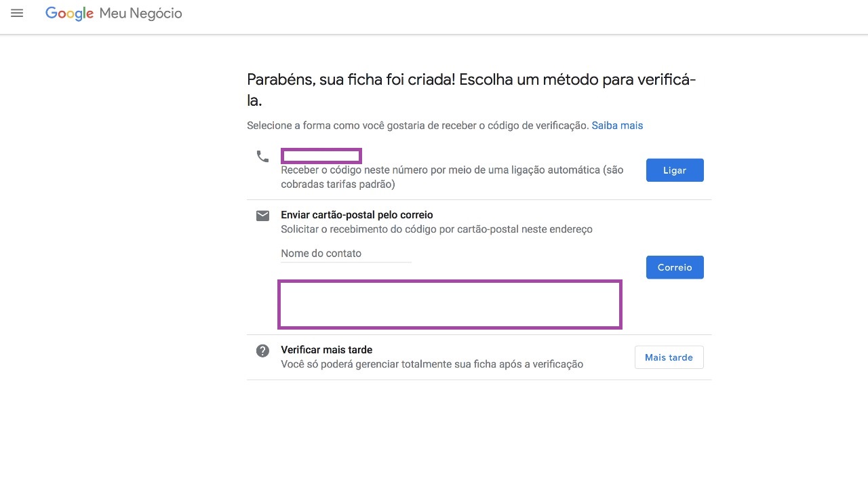
Task: Click the blue Correio button
Action: [675, 267]
